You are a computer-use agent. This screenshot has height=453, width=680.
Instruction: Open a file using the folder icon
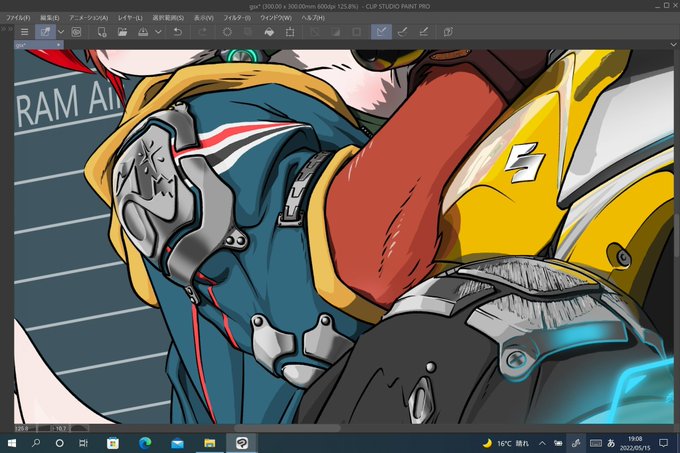[122, 32]
